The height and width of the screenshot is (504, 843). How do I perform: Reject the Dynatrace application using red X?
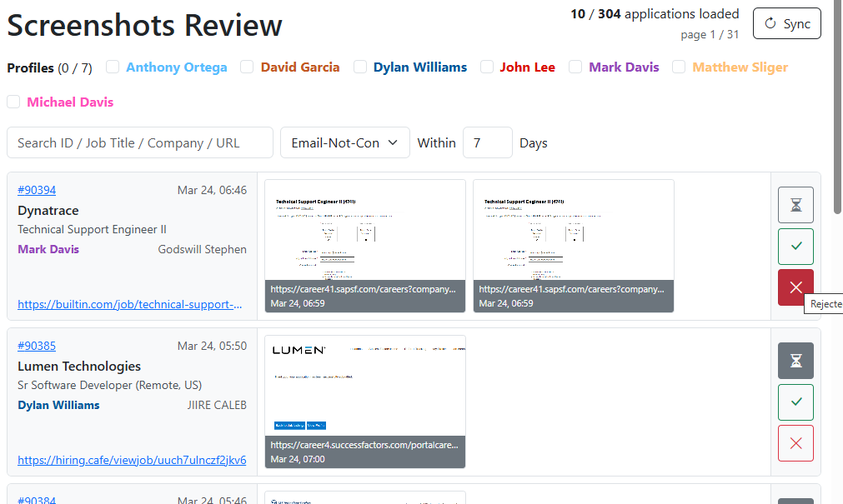coord(795,287)
